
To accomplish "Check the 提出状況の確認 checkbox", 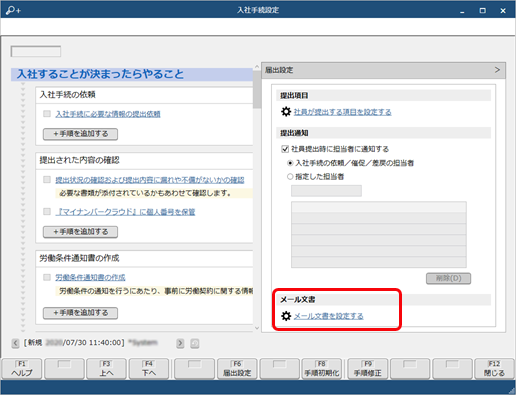I will click(47, 180).
